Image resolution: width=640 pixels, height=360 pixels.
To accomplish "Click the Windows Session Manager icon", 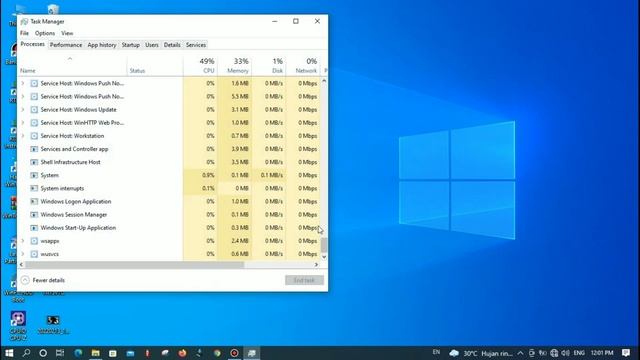I will tap(34, 215).
